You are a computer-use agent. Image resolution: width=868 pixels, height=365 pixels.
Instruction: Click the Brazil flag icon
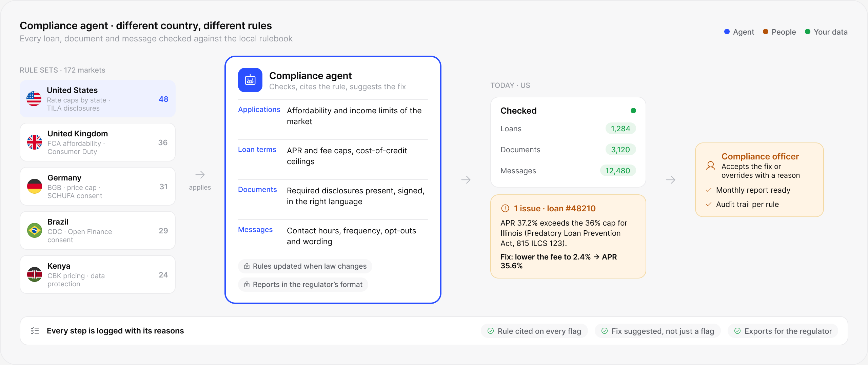pos(35,230)
